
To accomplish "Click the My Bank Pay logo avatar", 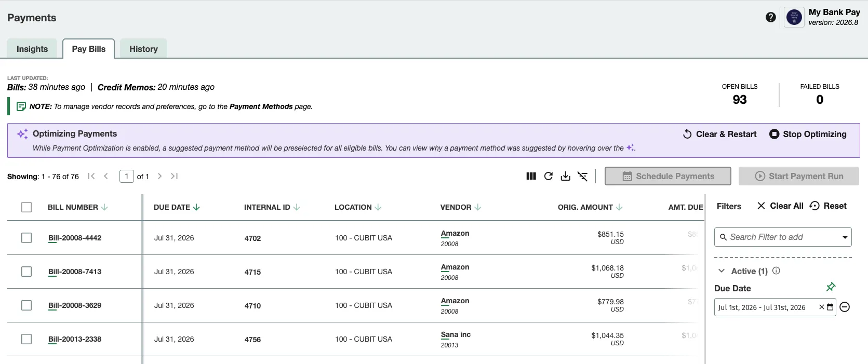I will click(794, 18).
